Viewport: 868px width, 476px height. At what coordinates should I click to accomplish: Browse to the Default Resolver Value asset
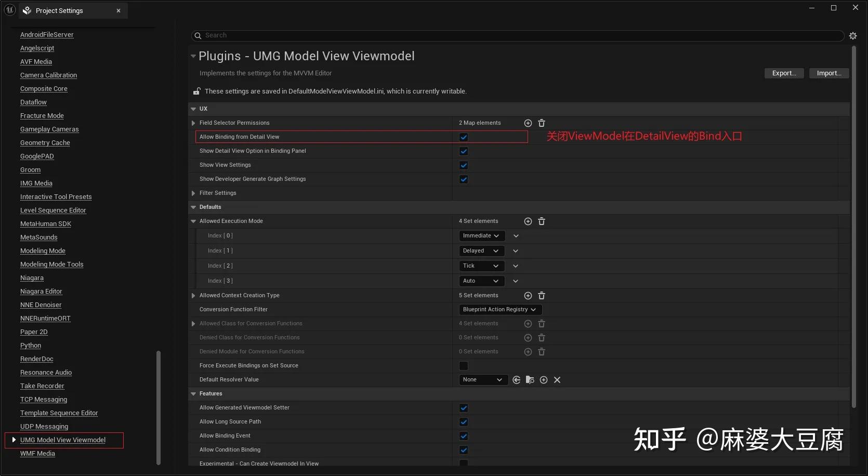pyautogui.click(x=530, y=380)
